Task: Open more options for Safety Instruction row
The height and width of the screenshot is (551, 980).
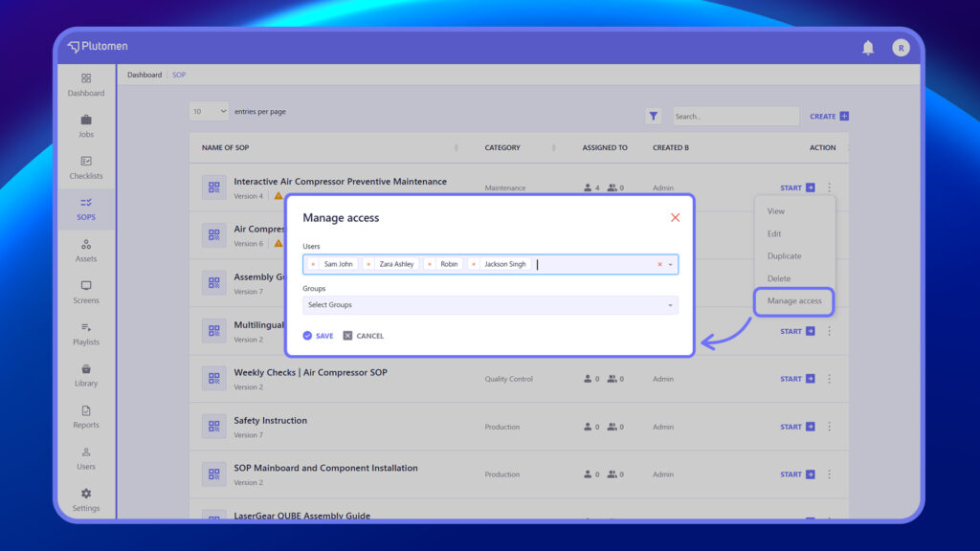Action: [x=830, y=427]
